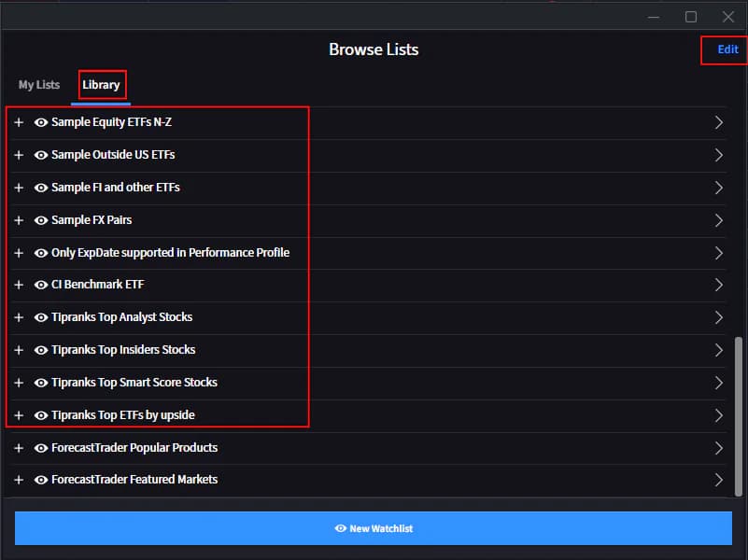Add Tipranks Top Insiders Stocks plus icon
The height and width of the screenshot is (560, 748).
[19, 350]
